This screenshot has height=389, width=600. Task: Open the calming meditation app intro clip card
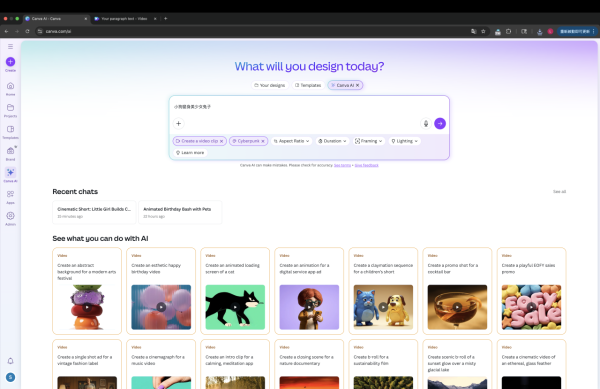235,365
